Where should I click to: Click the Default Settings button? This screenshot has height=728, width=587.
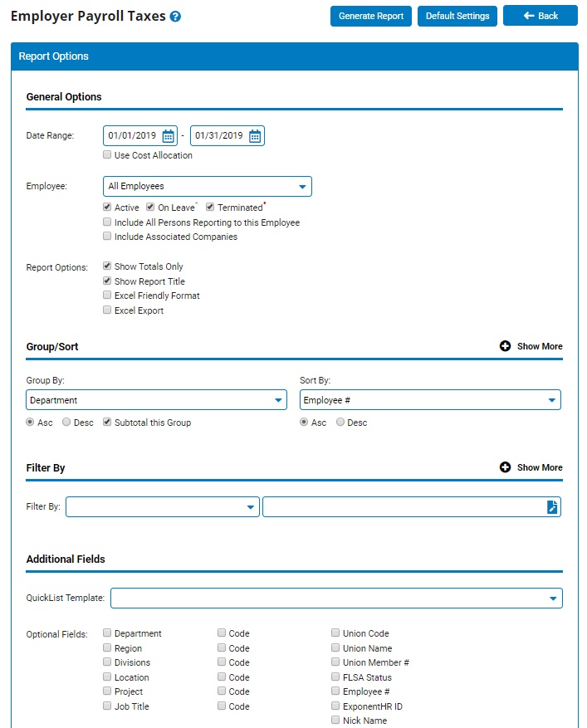[x=457, y=15]
